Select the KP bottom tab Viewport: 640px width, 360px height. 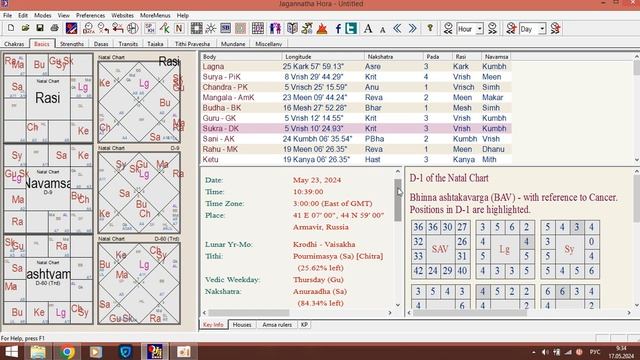304,325
